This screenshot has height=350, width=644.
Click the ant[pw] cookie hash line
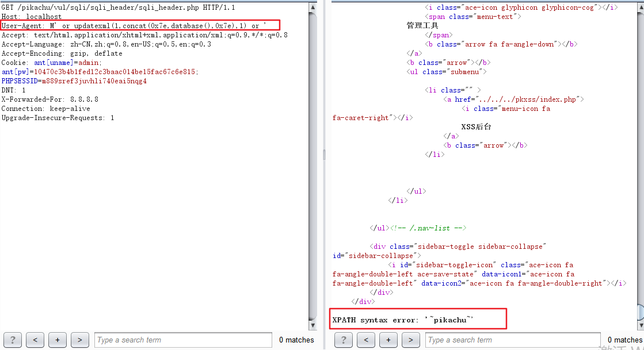100,72
